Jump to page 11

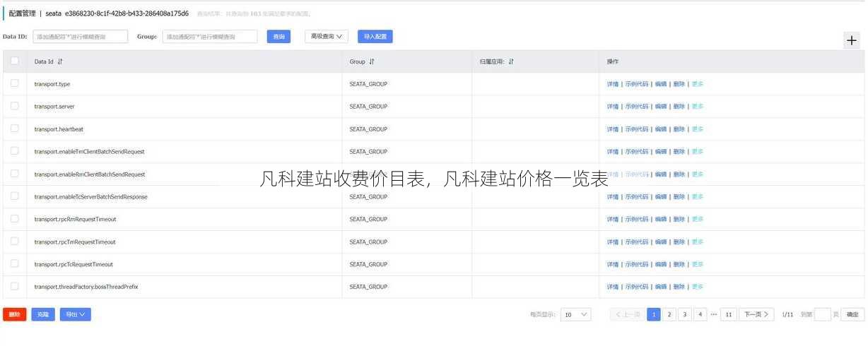click(x=729, y=315)
